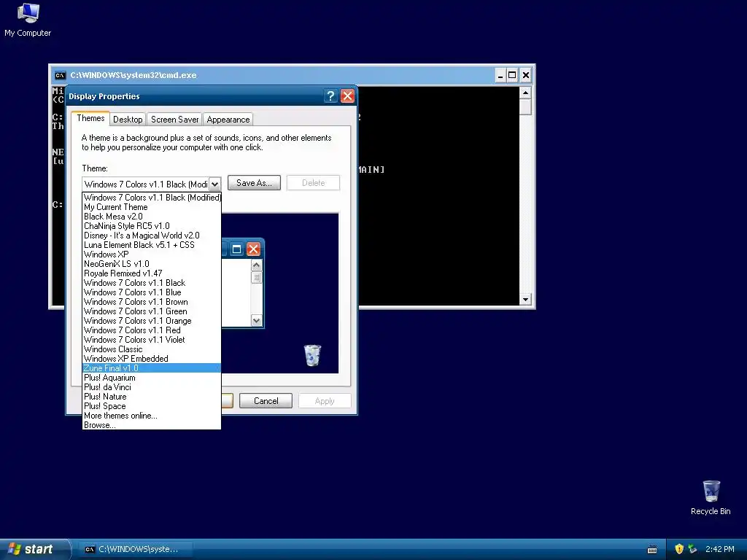Click cmd.exe scrollbar up arrow
This screenshot has height=560, width=747.
525,93
